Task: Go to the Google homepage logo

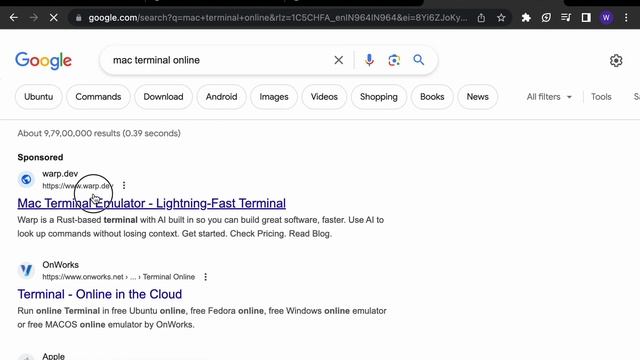Action: click(43, 61)
